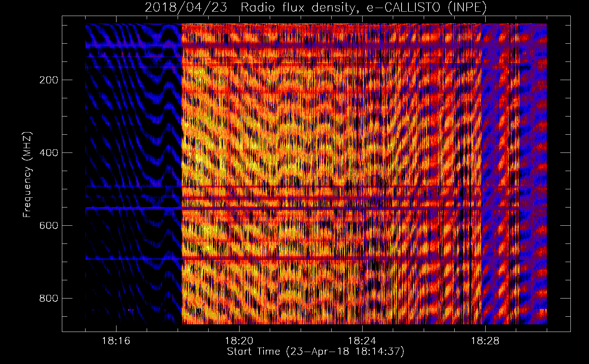Click the '18:24' time axis label
This screenshot has width=589, height=364.
pos(362,341)
